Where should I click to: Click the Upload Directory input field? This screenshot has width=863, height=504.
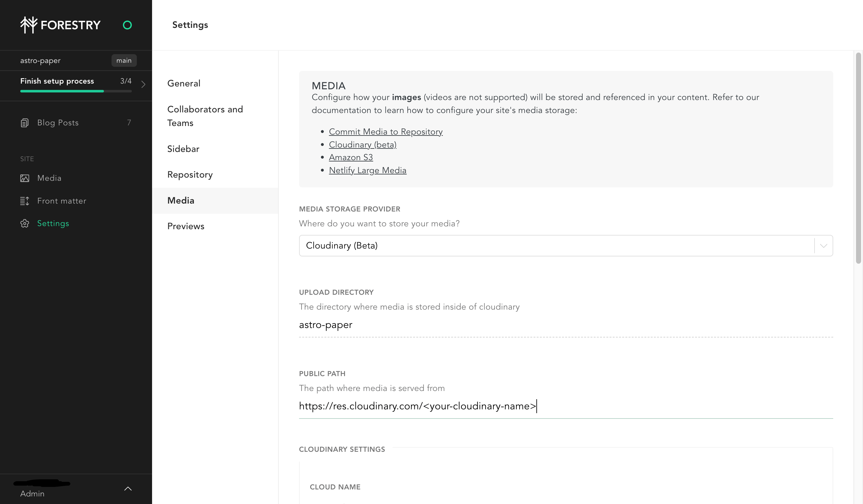point(566,324)
